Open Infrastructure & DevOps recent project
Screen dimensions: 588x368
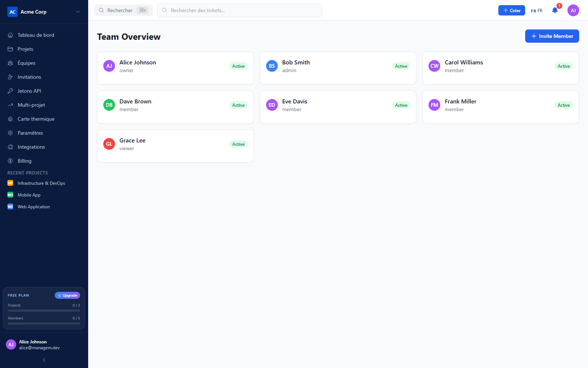coord(44,183)
